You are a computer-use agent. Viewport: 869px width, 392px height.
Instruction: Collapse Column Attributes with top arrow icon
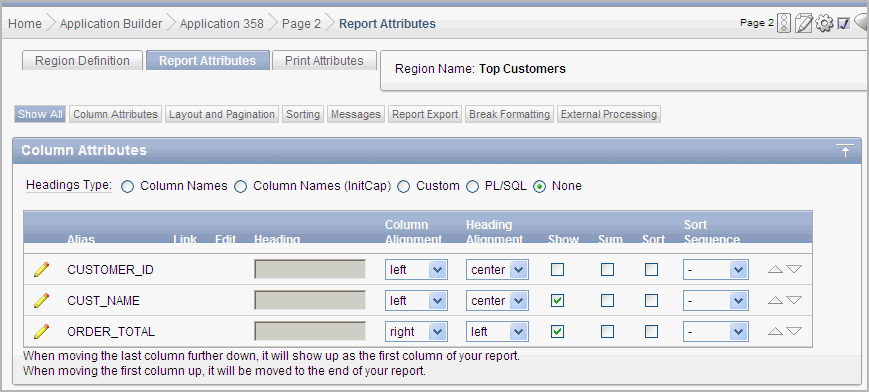pyautogui.click(x=845, y=151)
